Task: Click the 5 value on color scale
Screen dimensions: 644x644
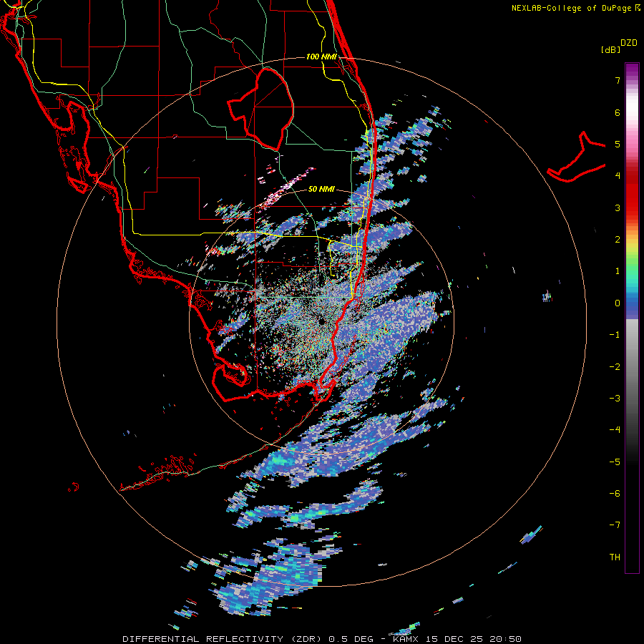Action: click(x=618, y=144)
